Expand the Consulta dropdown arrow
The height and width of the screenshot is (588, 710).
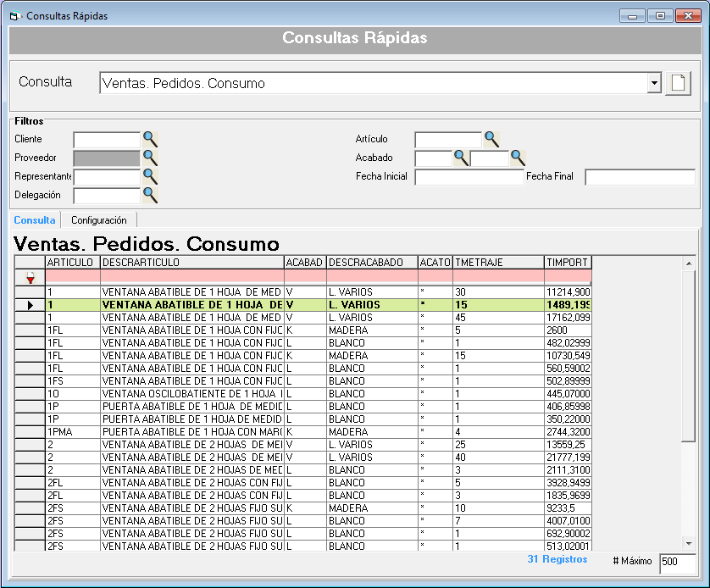point(653,83)
